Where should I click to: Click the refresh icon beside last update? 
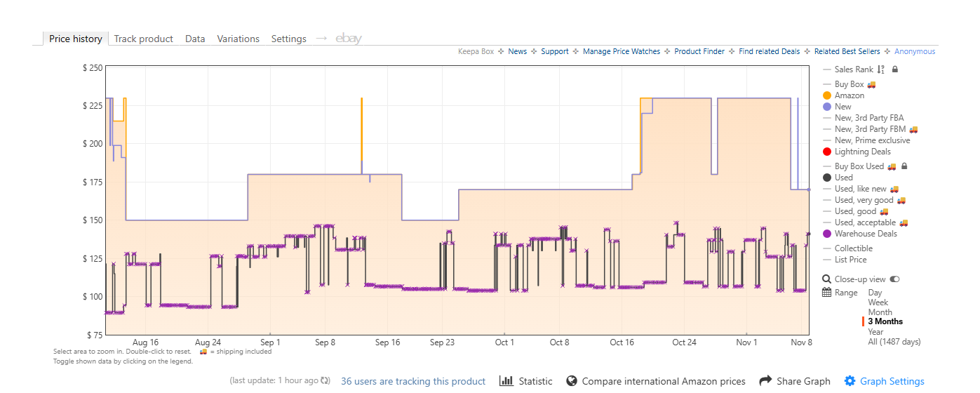pyautogui.click(x=325, y=381)
